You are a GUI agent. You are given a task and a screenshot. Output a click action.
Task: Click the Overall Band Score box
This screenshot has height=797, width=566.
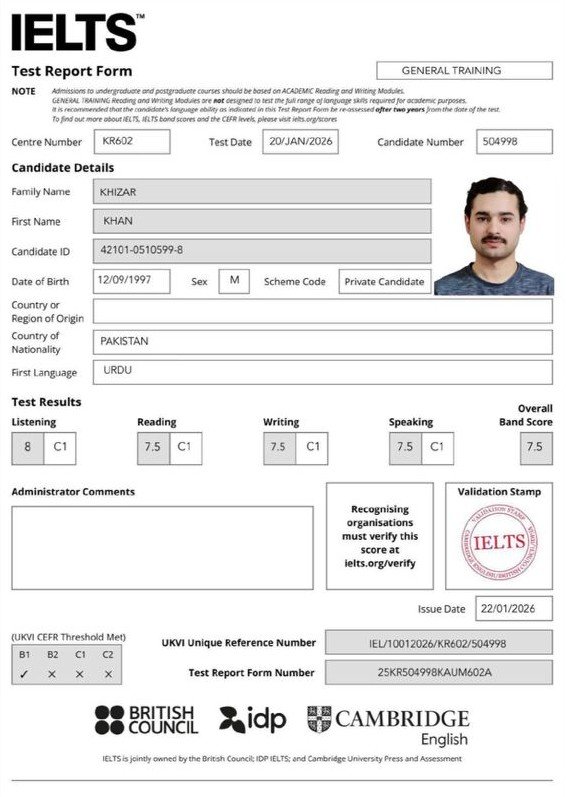tap(536, 448)
